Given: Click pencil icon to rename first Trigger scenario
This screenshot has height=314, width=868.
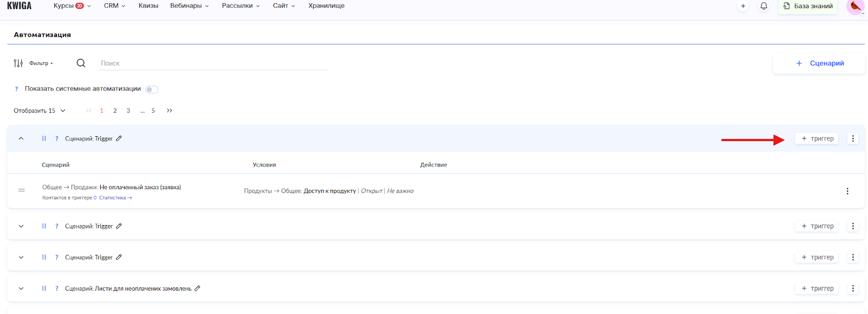Looking at the screenshot, I should pos(119,138).
